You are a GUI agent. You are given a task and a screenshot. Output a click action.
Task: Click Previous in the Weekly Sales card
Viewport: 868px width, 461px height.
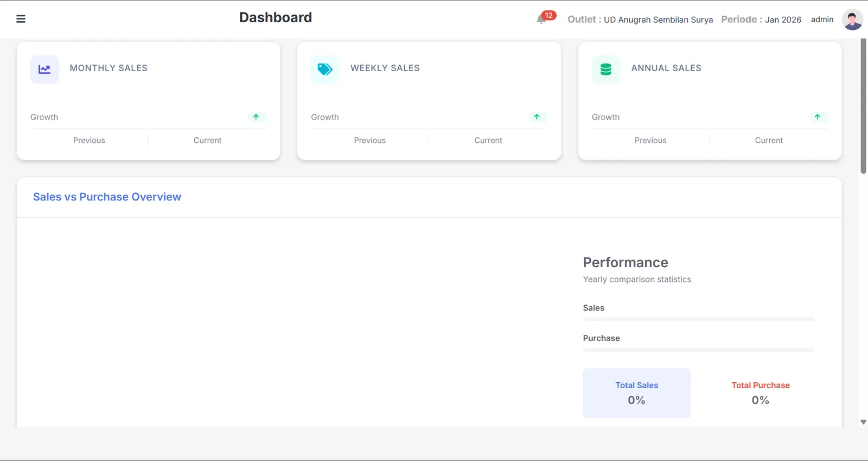[369, 140]
